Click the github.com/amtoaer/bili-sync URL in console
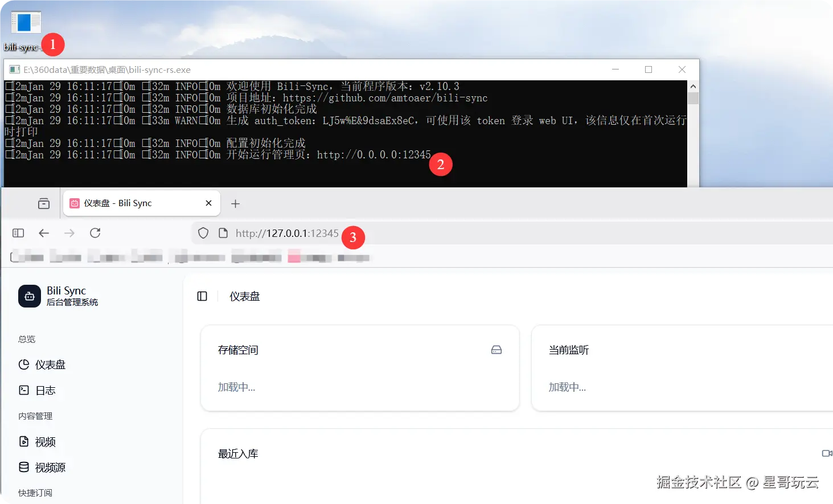Image resolution: width=833 pixels, height=504 pixels. coord(385,98)
